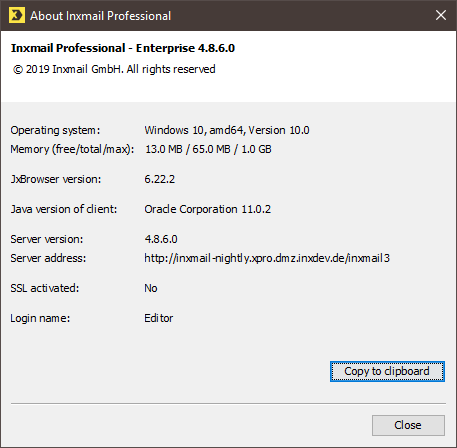The height and width of the screenshot is (448, 457).
Task: Click the Server version label
Action: [x=47, y=239]
